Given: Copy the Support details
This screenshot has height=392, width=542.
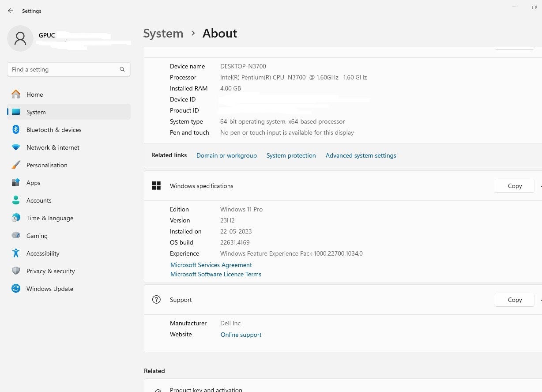Looking at the screenshot, I should point(515,300).
